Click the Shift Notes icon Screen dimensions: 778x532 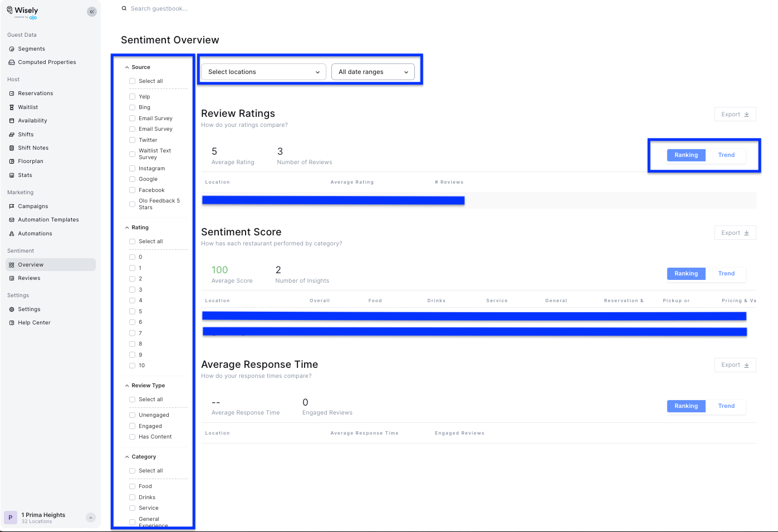tap(12, 148)
